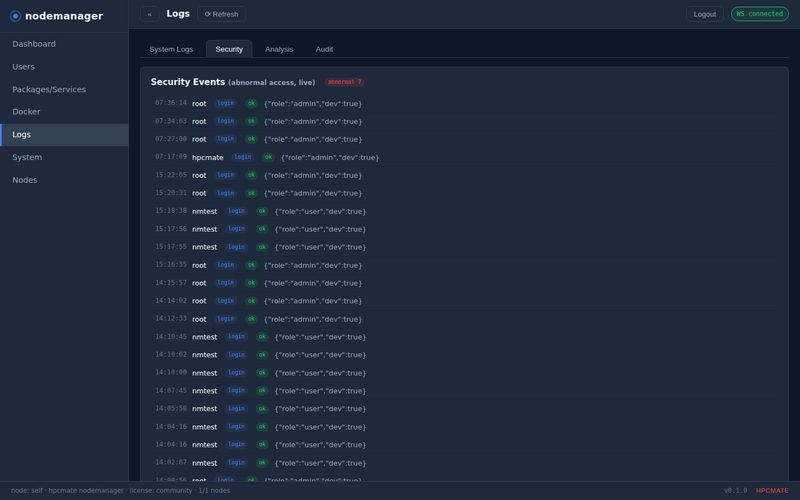Switch to the System Logs tab
This screenshot has width=800, height=500.
[171, 49]
